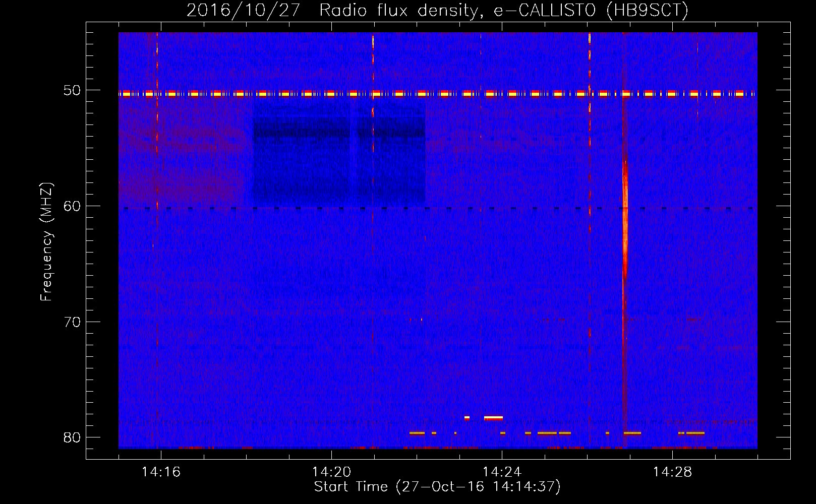Viewport: 816px width, 504px height.
Task: Click the '14:28' time tick label
Action: pos(672,472)
